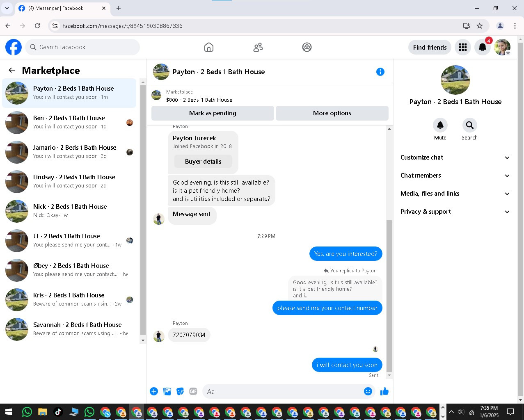This screenshot has height=420, width=524.
Task: Go back with the browser back arrow
Action: (8, 26)
